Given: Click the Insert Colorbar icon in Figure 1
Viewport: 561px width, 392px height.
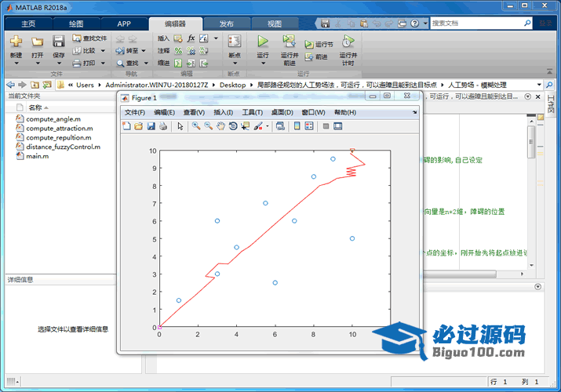Looking at the screenshot, I should [297, 126].
